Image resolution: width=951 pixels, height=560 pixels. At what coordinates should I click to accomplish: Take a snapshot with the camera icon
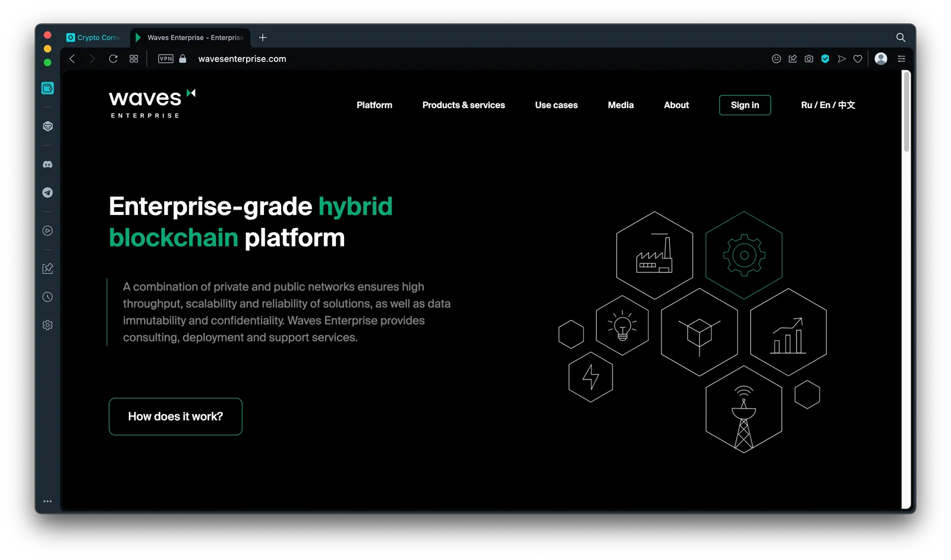click(809, 59)
